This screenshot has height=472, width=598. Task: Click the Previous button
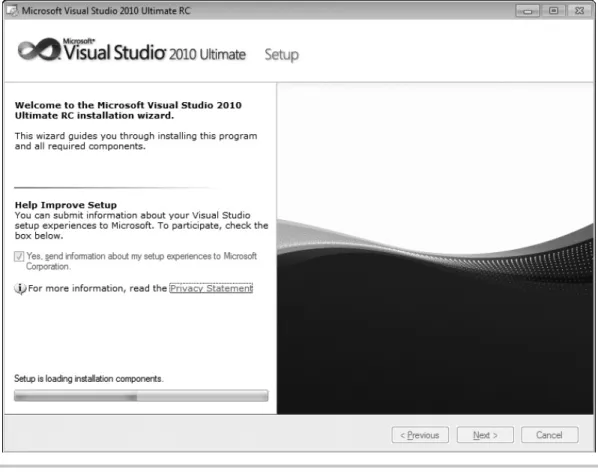coord(420,435)
